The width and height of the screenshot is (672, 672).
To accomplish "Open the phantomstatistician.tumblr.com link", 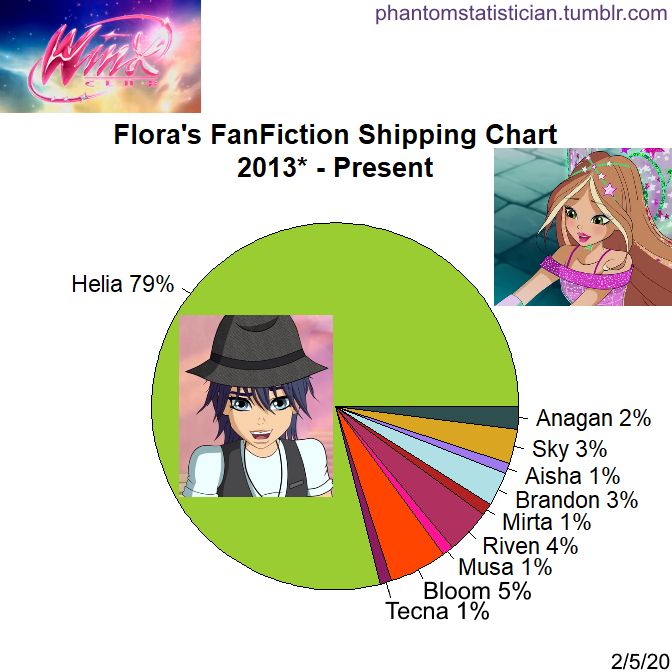I will tap(521, 13).
